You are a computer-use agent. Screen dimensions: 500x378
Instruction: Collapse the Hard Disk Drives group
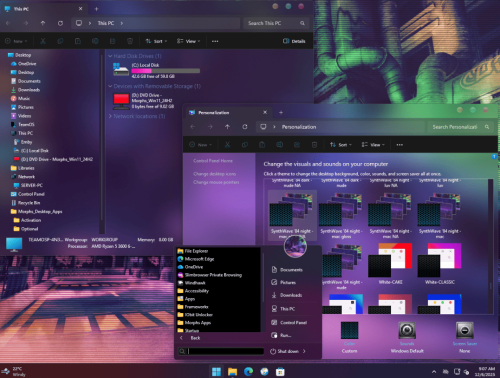[110, 56]
